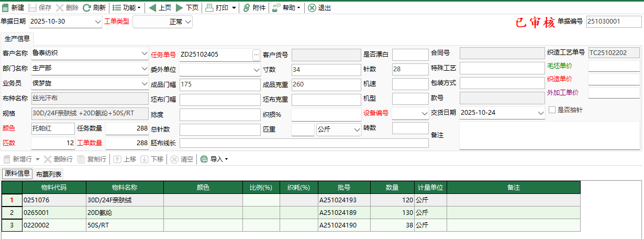
Task: Expand the 设备编号 dropdown
Action: point(424,113)
